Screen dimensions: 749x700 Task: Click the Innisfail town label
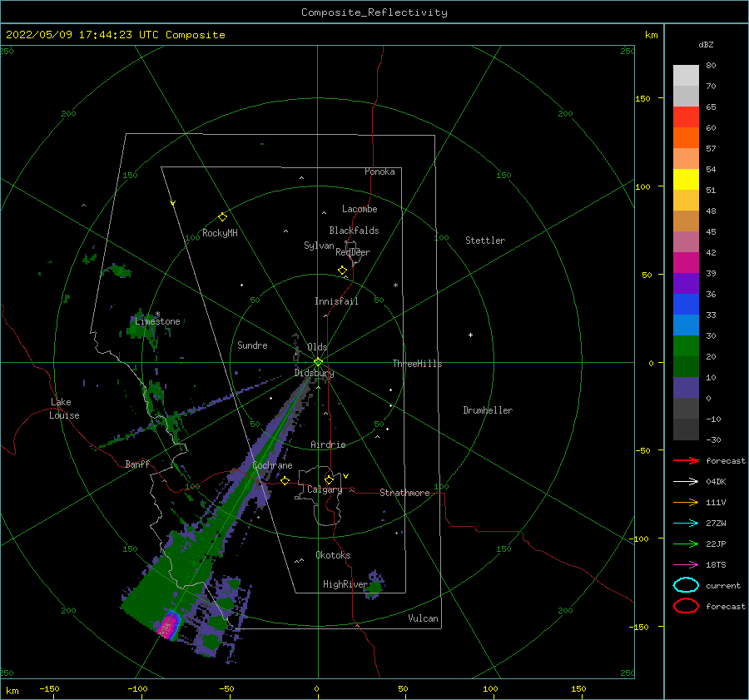click(x=336, y=301)
